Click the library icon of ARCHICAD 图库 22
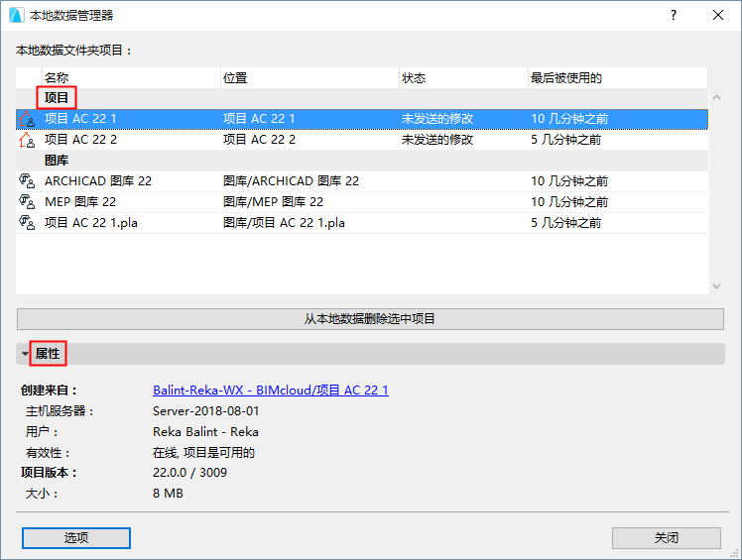This screenshot has width=742, height=560. click(x=27, y=181)
